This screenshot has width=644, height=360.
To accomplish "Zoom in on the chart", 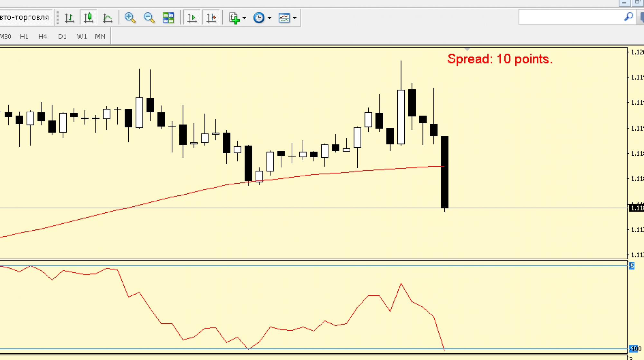I will coord(130,18).
